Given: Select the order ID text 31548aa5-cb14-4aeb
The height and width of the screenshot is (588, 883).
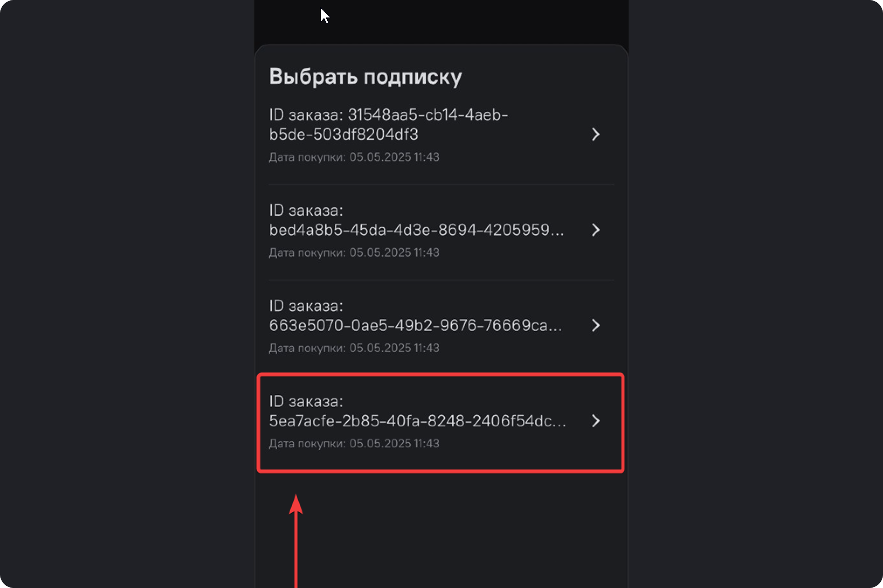Looking at the screenshot, I should click(x=428, y=115).
